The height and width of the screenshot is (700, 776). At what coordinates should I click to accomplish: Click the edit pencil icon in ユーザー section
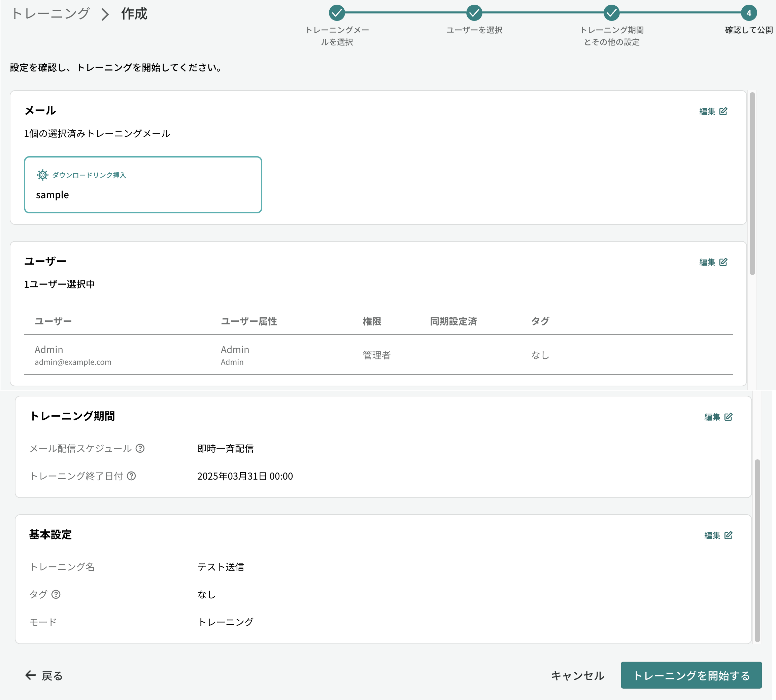coord(723,262)
